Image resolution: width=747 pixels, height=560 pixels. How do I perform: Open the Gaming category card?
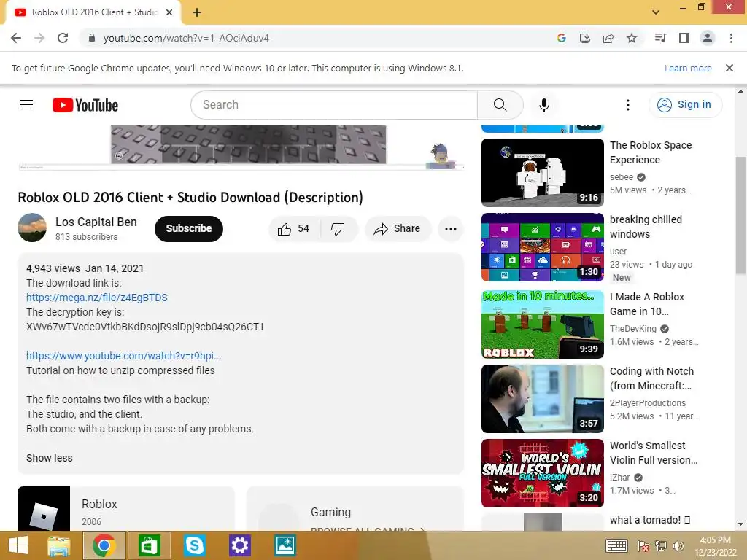pyautogui.click(x=355, y=508)
